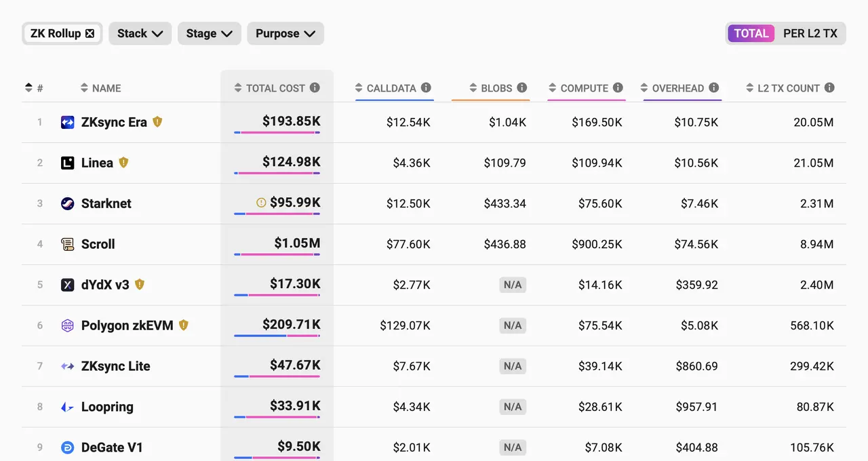This screenshot has width=868, height=461.
Task: Open the Linea project link
Action: coord(97,163)
